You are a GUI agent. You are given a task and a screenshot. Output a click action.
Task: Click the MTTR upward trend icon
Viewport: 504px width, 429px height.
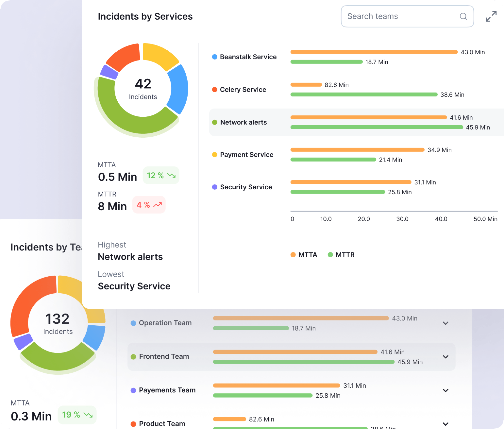point(158,205)
